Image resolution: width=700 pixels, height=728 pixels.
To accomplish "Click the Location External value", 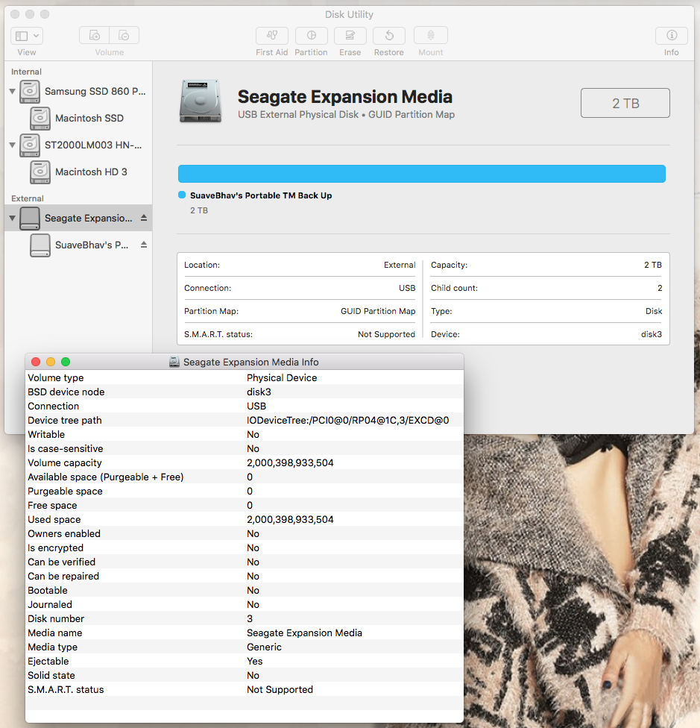I will click(x=400, y=265).
